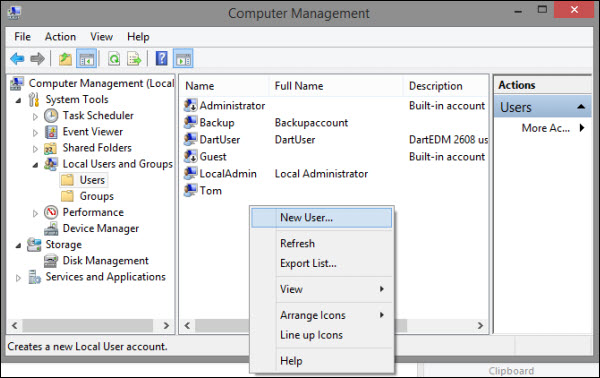Open More Actions submenu in Actions pane

point(553,128)
